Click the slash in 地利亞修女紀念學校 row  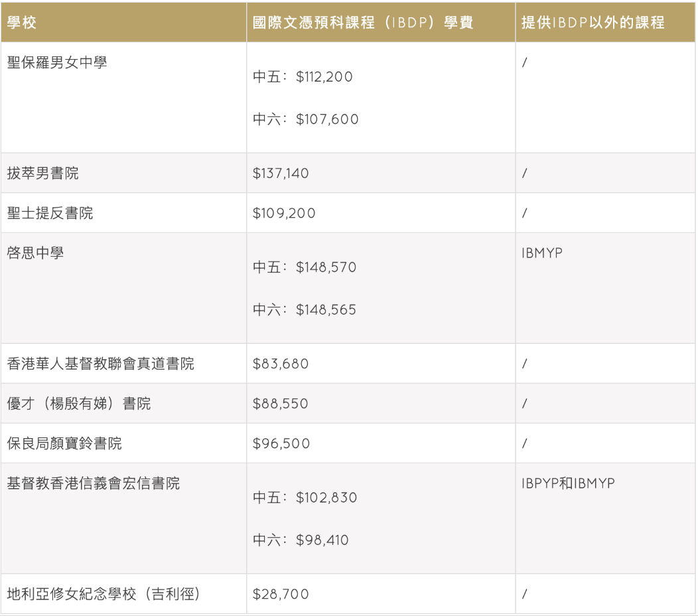point(525,593)
